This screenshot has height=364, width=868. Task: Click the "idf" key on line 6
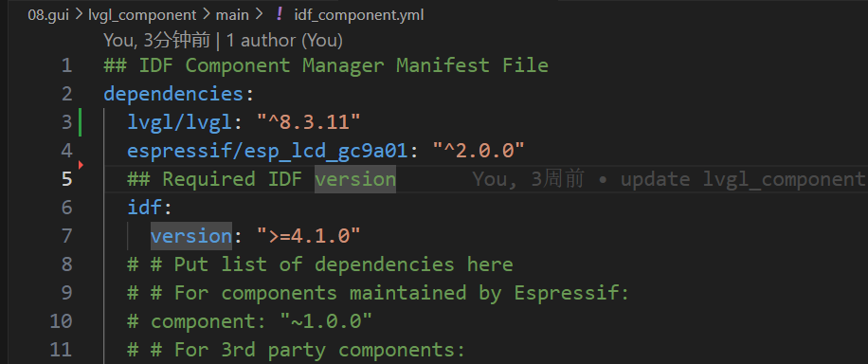[144, 208]
